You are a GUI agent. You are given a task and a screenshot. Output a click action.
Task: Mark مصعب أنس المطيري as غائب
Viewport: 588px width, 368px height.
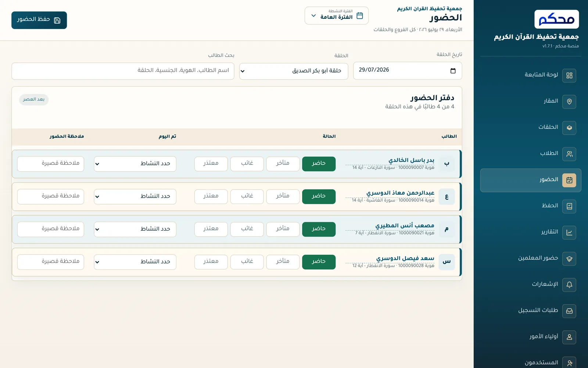pyautogui.click(x=247, y=229)
